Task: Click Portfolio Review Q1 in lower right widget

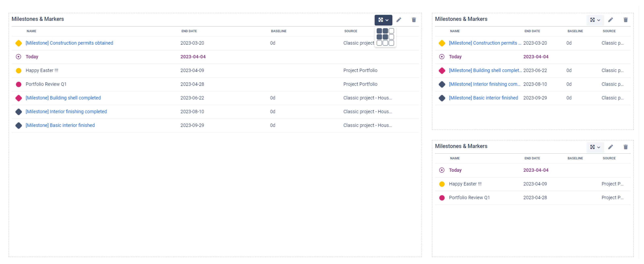Action: (469, 198)
